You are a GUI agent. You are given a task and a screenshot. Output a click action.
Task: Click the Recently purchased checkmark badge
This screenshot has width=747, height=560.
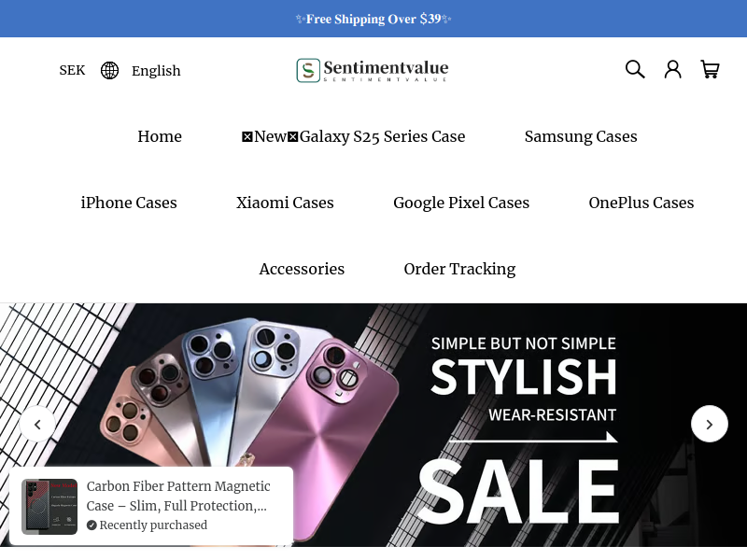(92, 525)
